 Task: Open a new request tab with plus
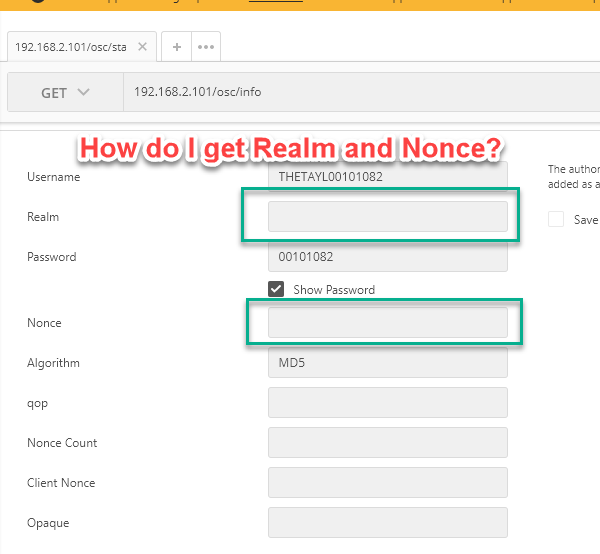click(x=177, y=47)
